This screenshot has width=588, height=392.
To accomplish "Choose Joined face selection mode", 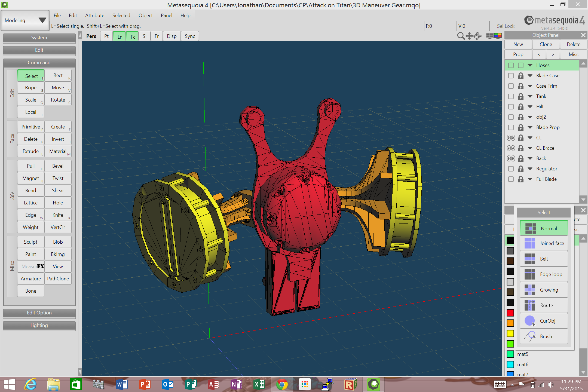I will pos(544,243).
